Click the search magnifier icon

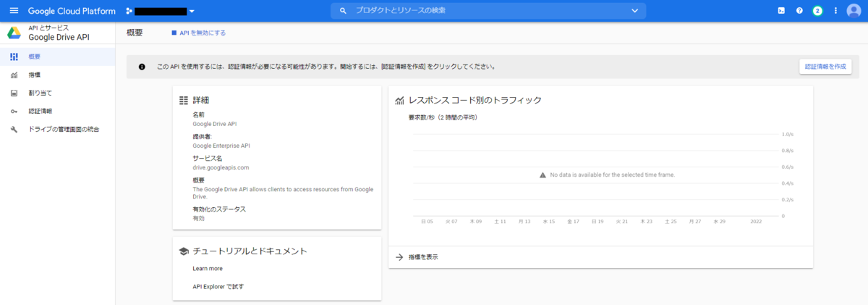tap(343, 11)
